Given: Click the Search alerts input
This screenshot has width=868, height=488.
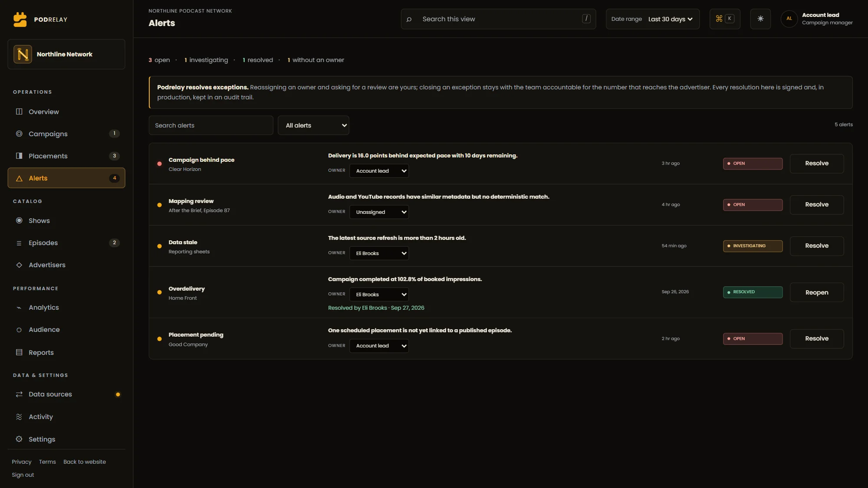Looking at the screenshot, I should click(x=211, y=125).
